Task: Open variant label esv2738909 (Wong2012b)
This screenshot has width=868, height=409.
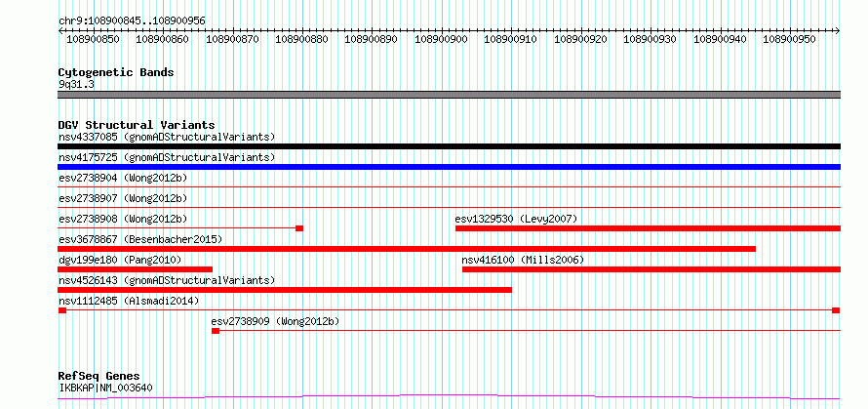Action: tap(275, 321)
